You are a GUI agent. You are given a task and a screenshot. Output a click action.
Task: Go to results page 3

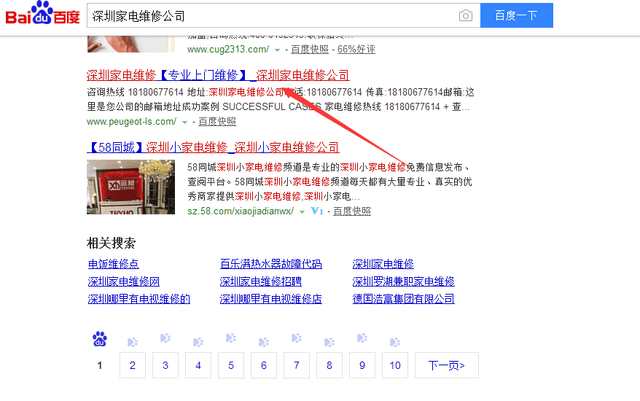(165, 365)
